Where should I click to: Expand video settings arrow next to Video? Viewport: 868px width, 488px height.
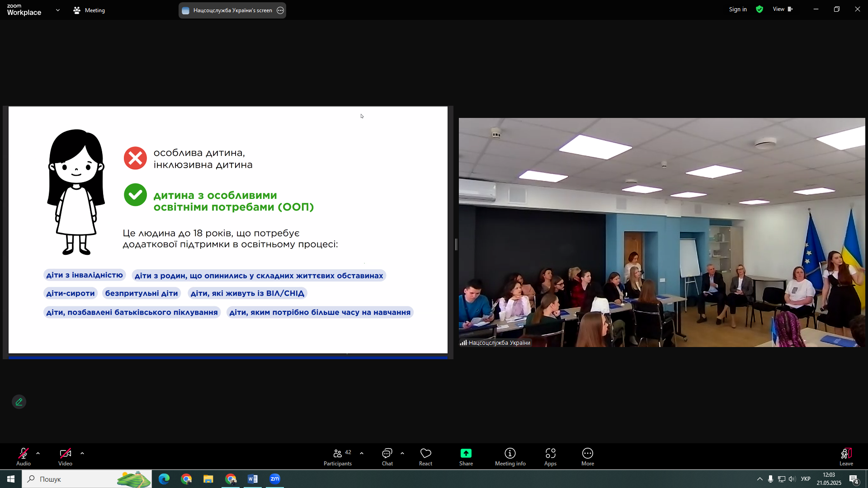point(82,453)
